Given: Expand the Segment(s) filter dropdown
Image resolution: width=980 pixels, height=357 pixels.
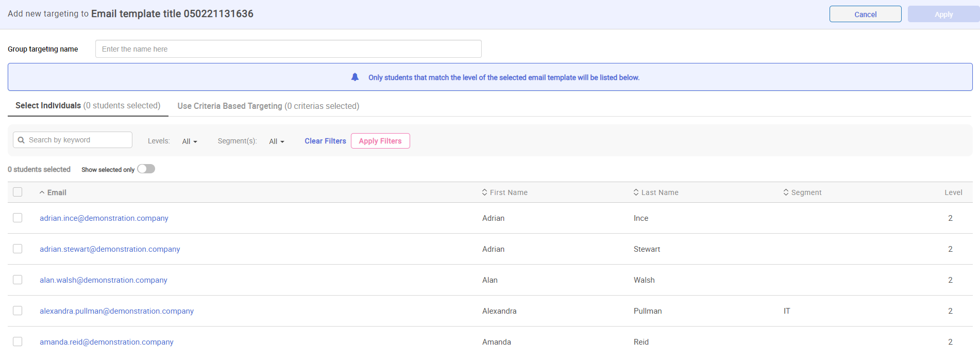Looking at the screenshot, I should (277, 141).
